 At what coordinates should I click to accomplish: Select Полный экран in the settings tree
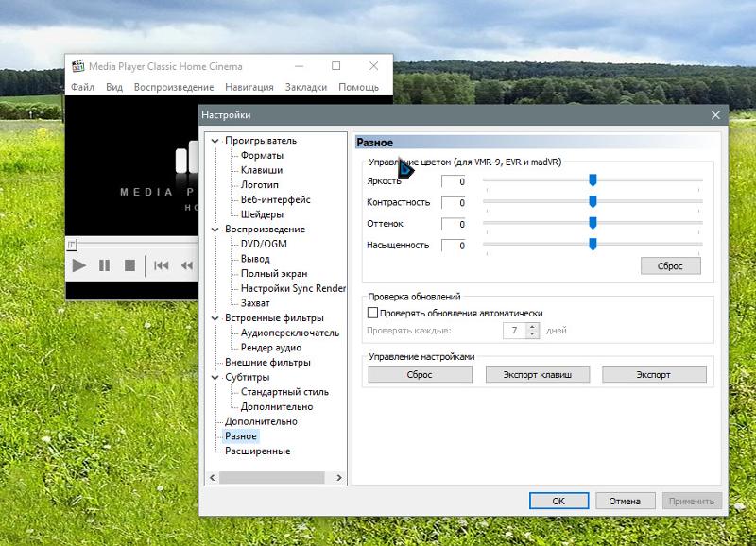pos(274,274)
